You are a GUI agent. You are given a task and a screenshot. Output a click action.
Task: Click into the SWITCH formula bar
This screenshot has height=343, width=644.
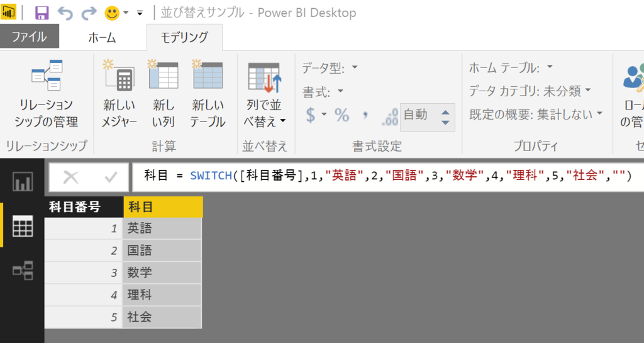[387, 176]
